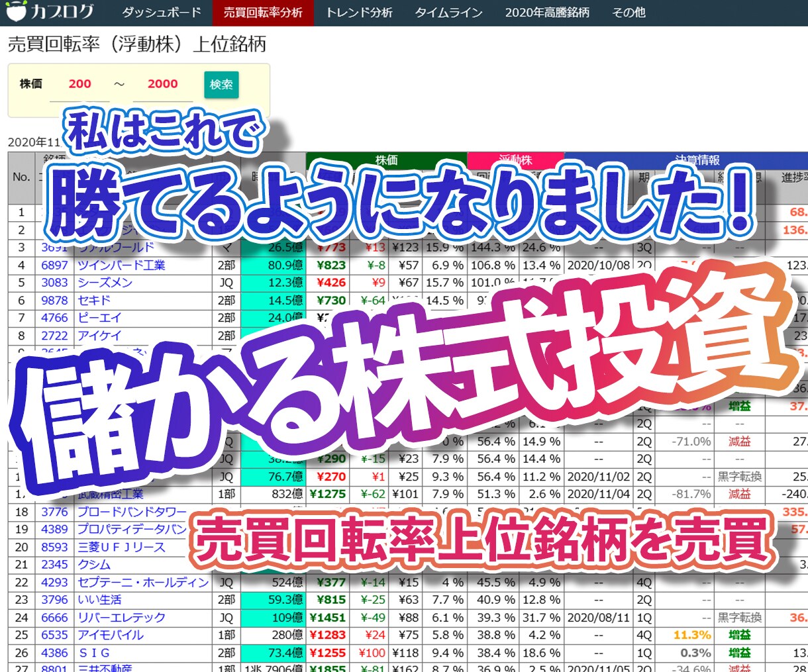The width and height of the screenshot is (808, 672).
Task: Select the 売買回転率分析 tab
Action: click(263, 13)
